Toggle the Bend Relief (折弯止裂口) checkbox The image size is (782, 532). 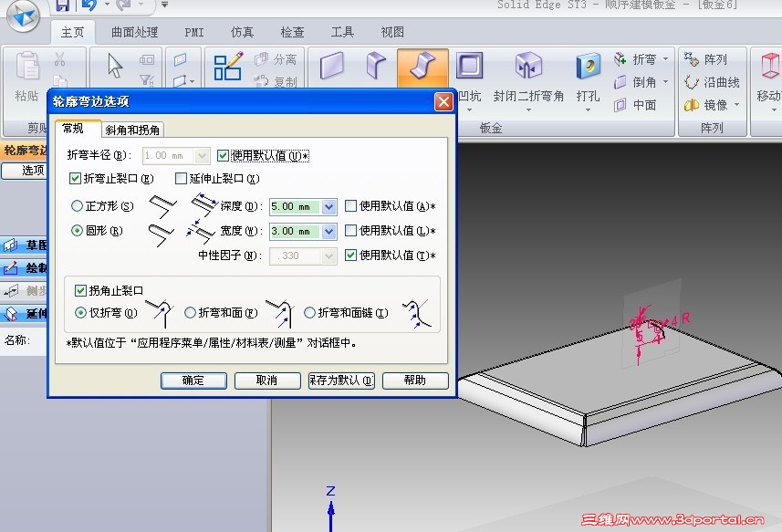coord(75,179)
